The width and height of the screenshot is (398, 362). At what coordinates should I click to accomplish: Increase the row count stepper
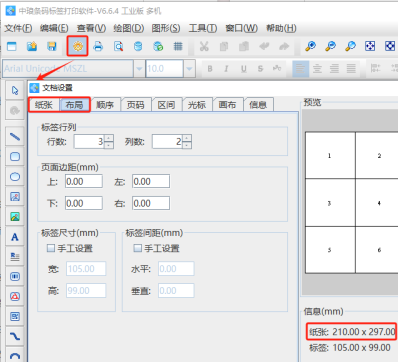coord(109,138)
